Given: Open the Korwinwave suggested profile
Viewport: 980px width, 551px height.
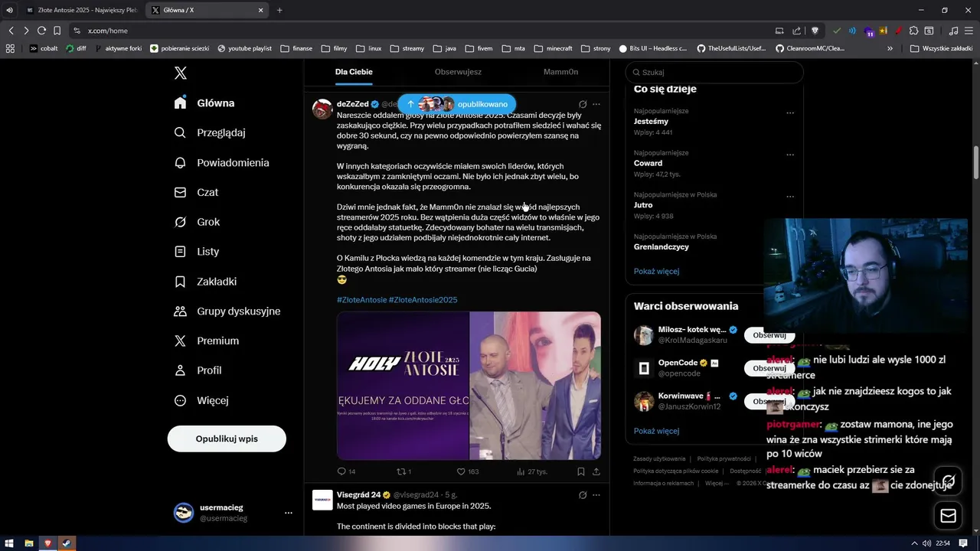Looking at the screenshot, I should tap(681, 396).
